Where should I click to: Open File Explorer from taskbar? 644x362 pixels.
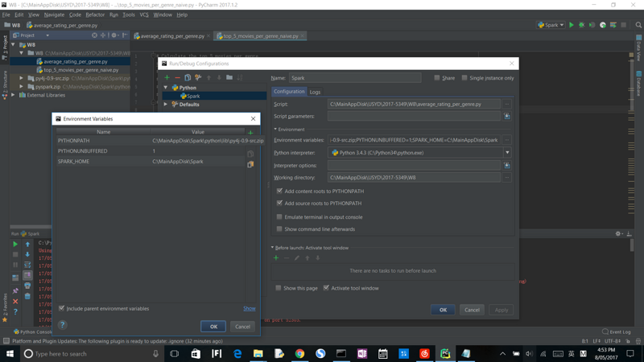[258, 353]
